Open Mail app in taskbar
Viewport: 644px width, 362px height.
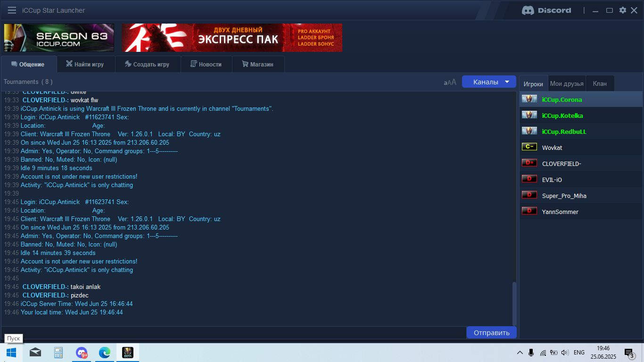(35, 353)
